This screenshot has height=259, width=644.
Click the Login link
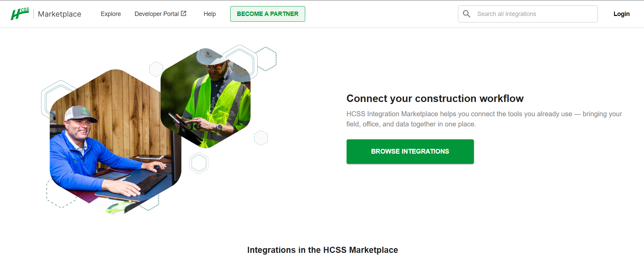621,14
